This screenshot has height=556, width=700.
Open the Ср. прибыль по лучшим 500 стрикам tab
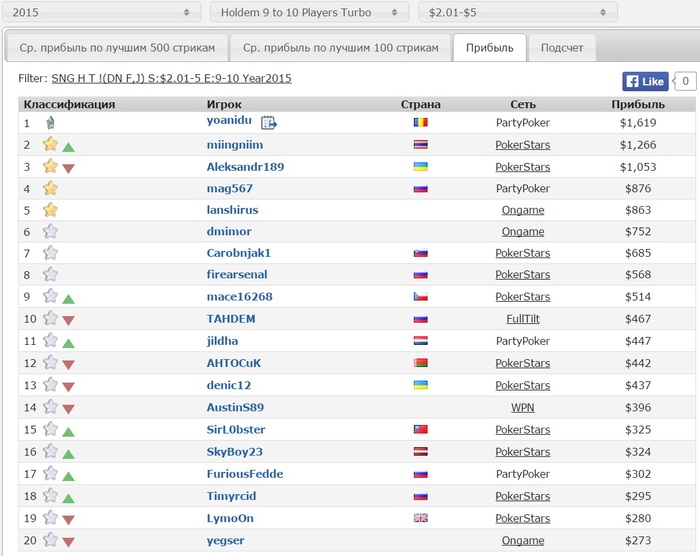116,47
